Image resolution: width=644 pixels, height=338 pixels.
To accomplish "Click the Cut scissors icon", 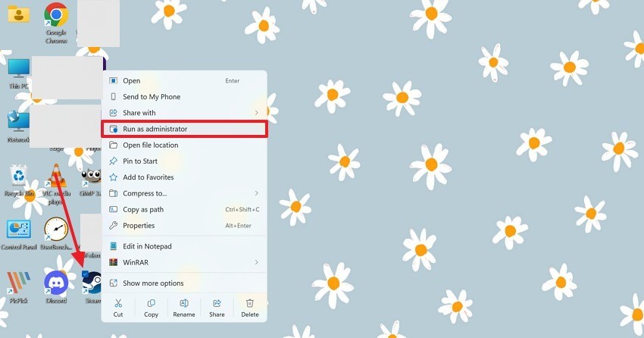I will (x=118, y=303).
